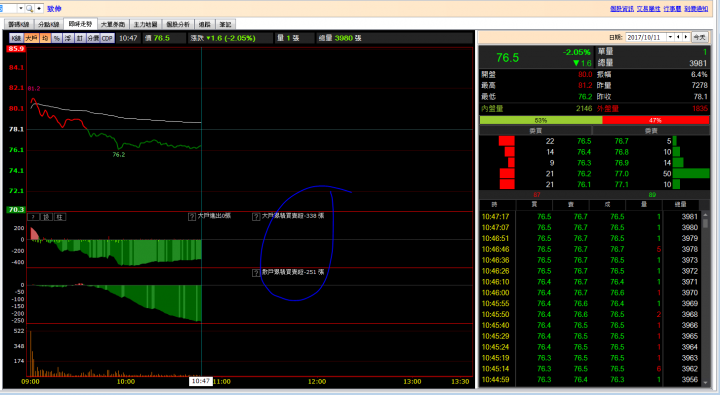Viewport: 720px width, 395px height.
Task: Open the 個股分析 tab
Action: (178, 24)
